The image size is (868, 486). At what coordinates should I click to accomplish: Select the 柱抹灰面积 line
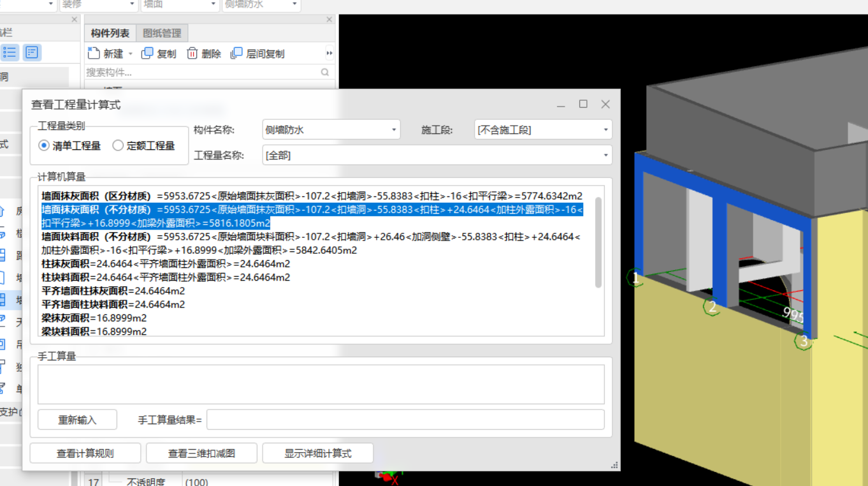coord(166,263)
